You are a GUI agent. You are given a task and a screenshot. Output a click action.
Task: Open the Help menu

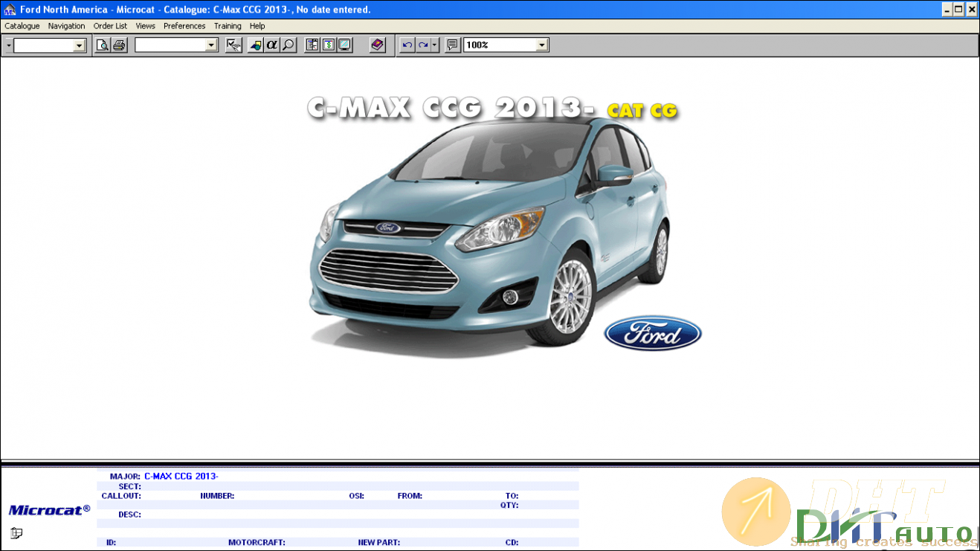tap(257, 26)
